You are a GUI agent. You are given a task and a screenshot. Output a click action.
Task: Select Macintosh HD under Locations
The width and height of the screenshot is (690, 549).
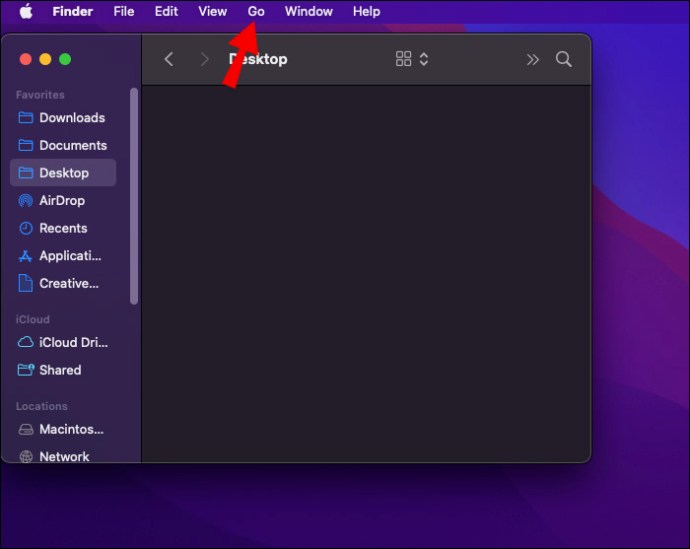[x=63, y=429]
